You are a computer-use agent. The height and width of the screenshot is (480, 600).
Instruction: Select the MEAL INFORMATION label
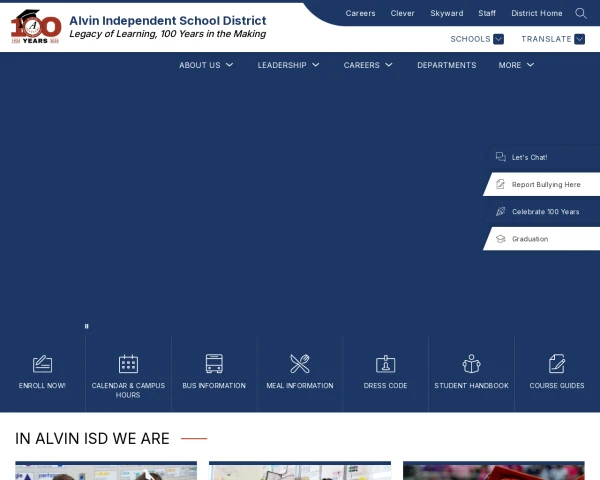(300, 385)
